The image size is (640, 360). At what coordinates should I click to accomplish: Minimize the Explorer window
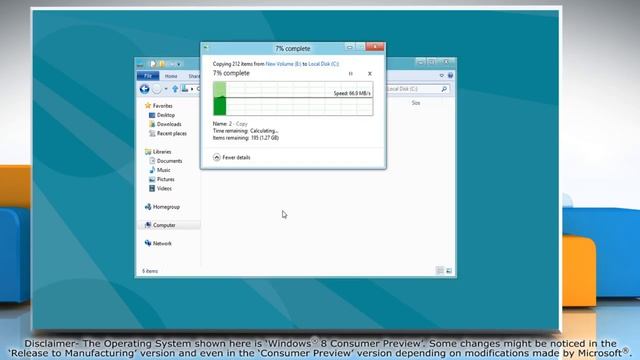pos(421,62)
